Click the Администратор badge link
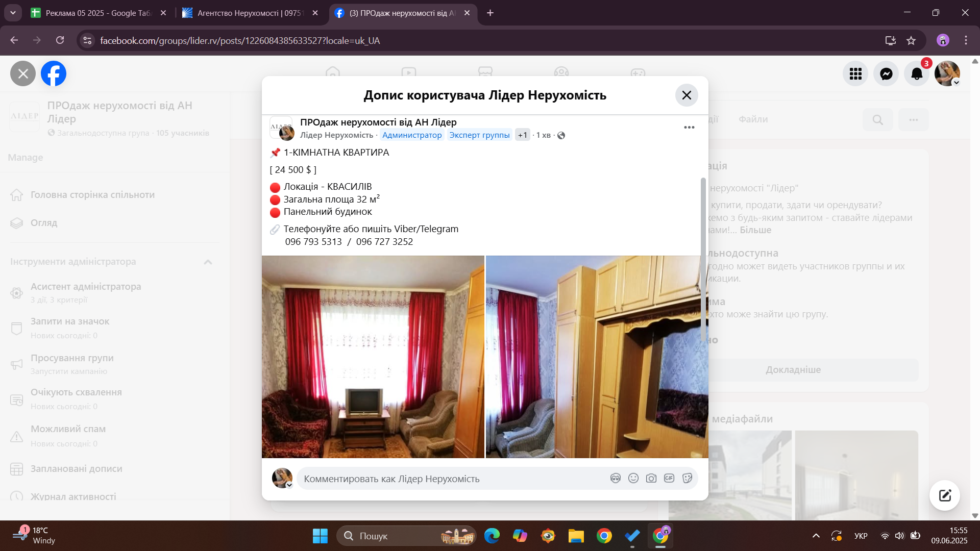 (412, 135)
